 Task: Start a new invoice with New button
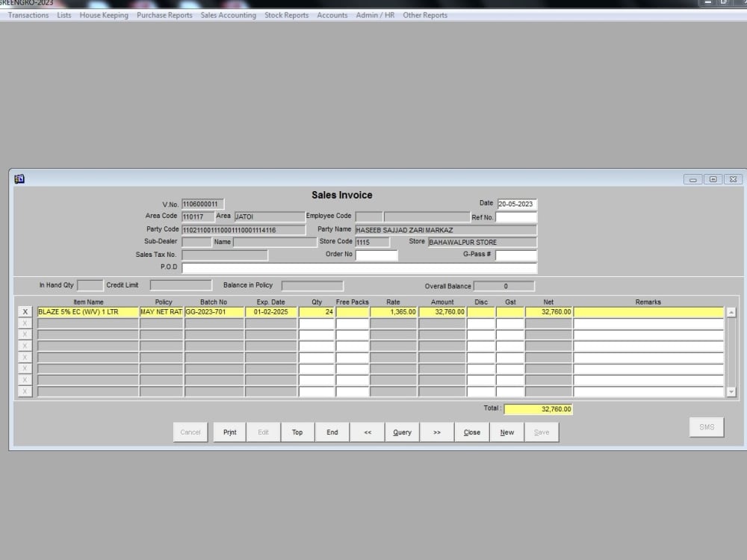(x=506, y=432)
